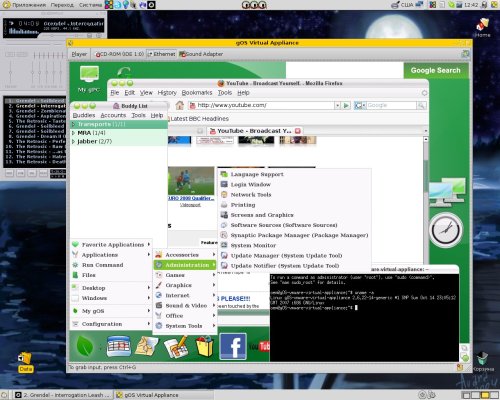Viewport: 500px width, 400px height.
Task: Open Firefox History menu
Action: point(167,93)
